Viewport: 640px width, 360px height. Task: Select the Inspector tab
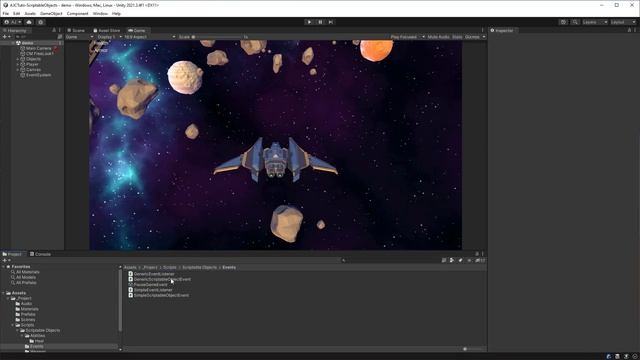tap(502, 30)
